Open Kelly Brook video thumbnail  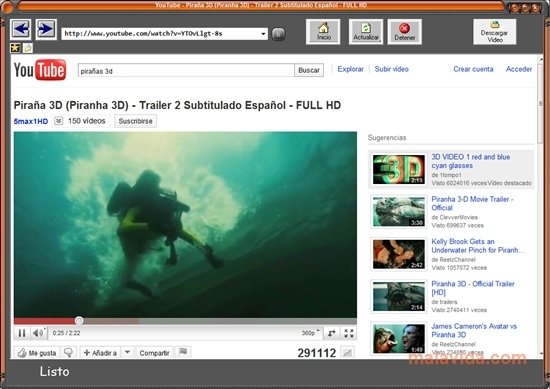pyautogui.click(x=399, y=254)
